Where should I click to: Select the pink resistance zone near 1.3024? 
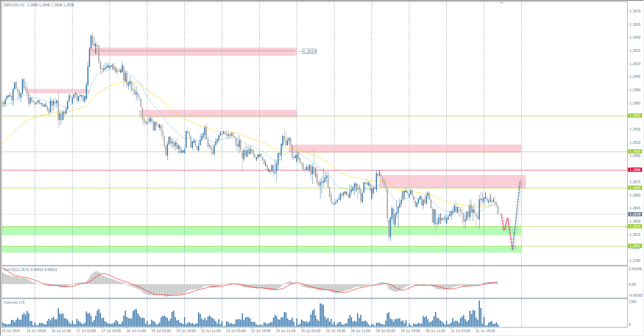[x=193, y=51]
